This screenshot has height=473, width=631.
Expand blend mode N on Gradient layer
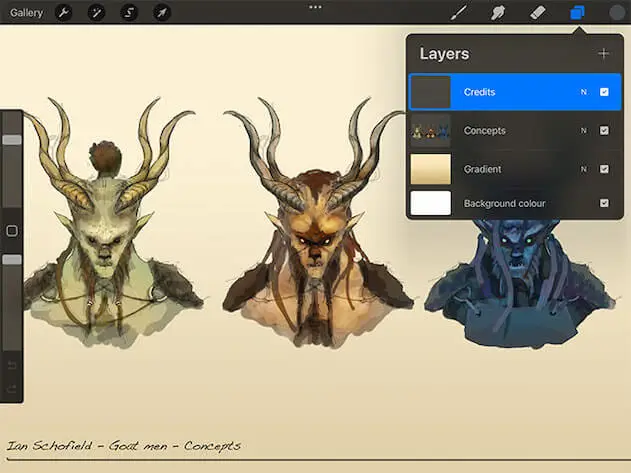(x=583, y=169)
